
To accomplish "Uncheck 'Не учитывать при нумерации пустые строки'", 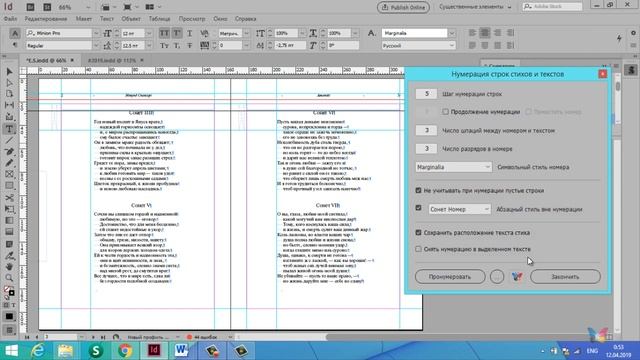I will (418, 190).
